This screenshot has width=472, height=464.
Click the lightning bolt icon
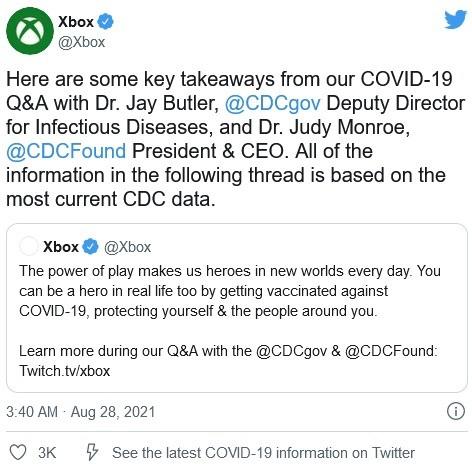92,452
